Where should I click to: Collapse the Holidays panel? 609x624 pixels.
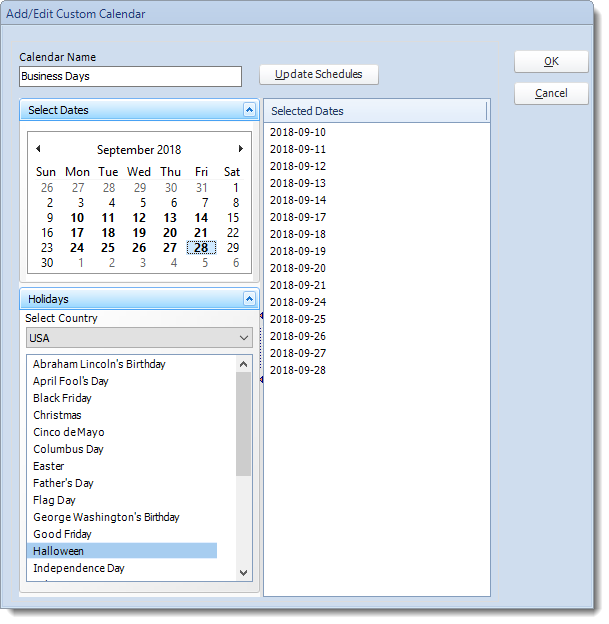pyautogui.click(x=250, y=300)
